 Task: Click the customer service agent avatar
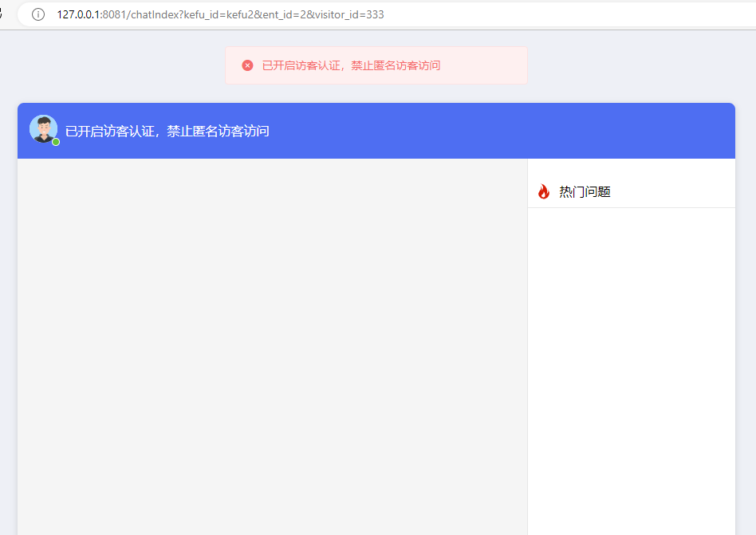click(43, 129)
